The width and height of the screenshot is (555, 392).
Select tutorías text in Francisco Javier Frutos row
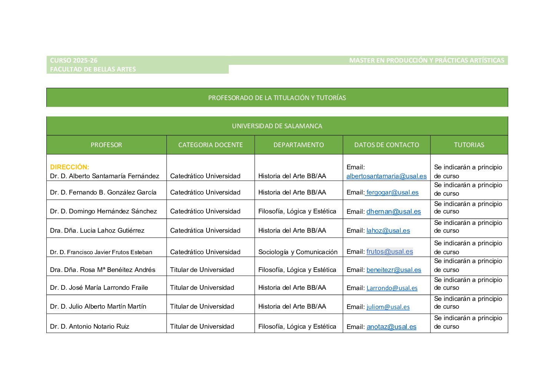(468, 248)
